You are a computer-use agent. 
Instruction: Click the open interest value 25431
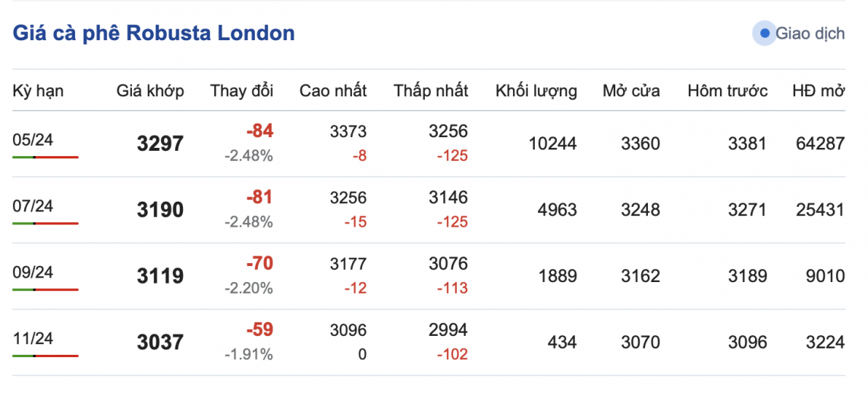(x=820, y=210)
